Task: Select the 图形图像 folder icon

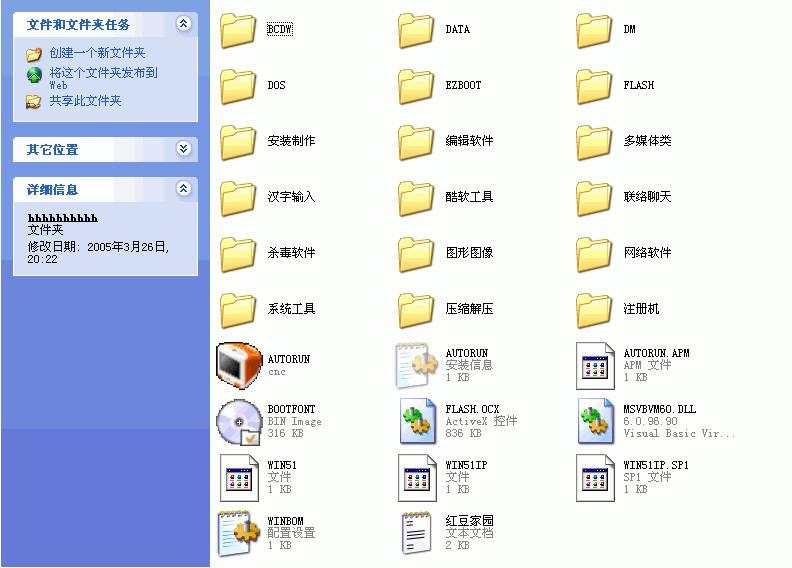Action: tap(416, 254)
